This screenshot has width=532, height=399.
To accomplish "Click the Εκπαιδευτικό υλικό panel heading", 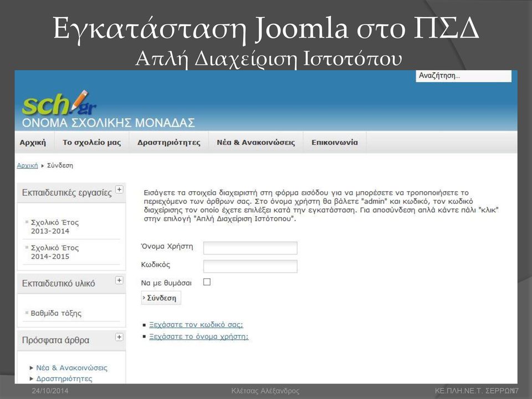I will coord(58,283).
